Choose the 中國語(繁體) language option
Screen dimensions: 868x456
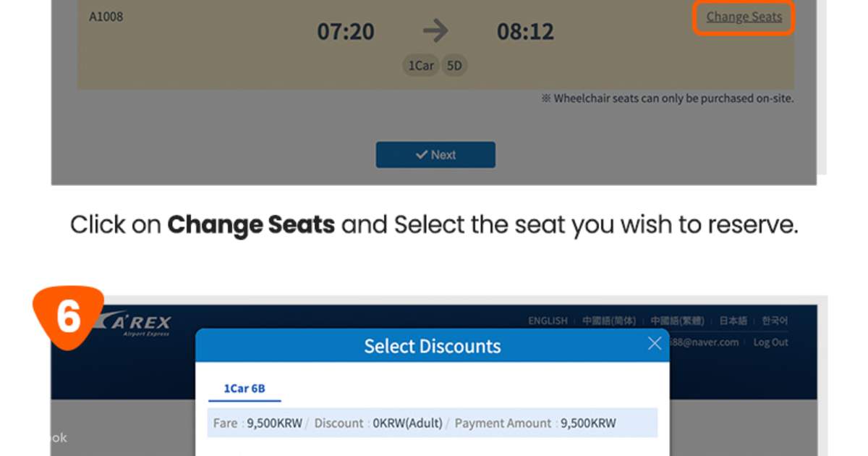coord(678,320)
